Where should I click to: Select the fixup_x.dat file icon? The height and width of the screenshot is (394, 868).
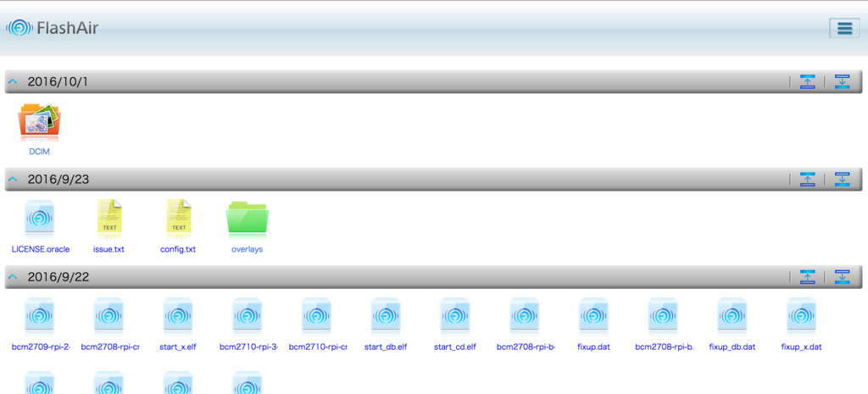point(801,315)
